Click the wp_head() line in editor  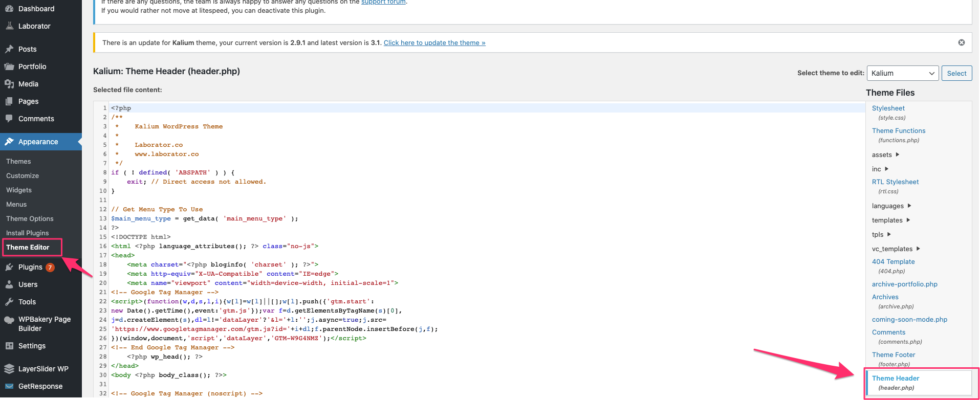point(165,357)
